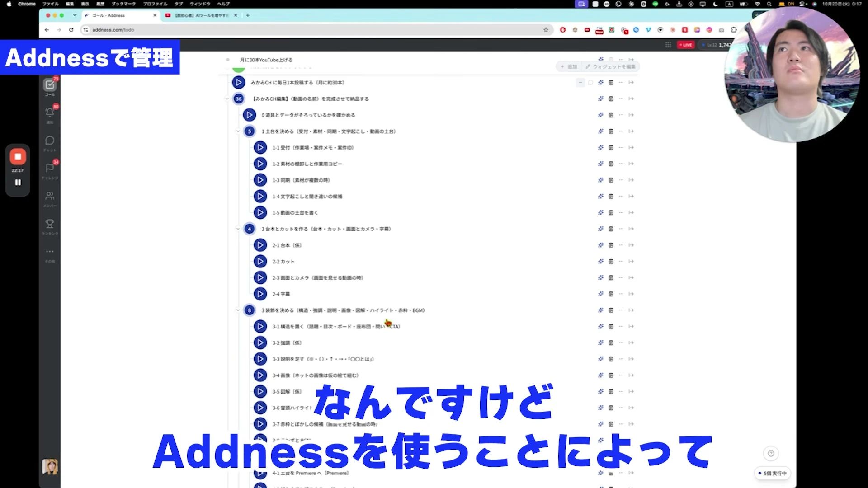Click AI sparkle icon on 2-2 カット row
The image size is (868, 488).
click(x=601, y=262)
